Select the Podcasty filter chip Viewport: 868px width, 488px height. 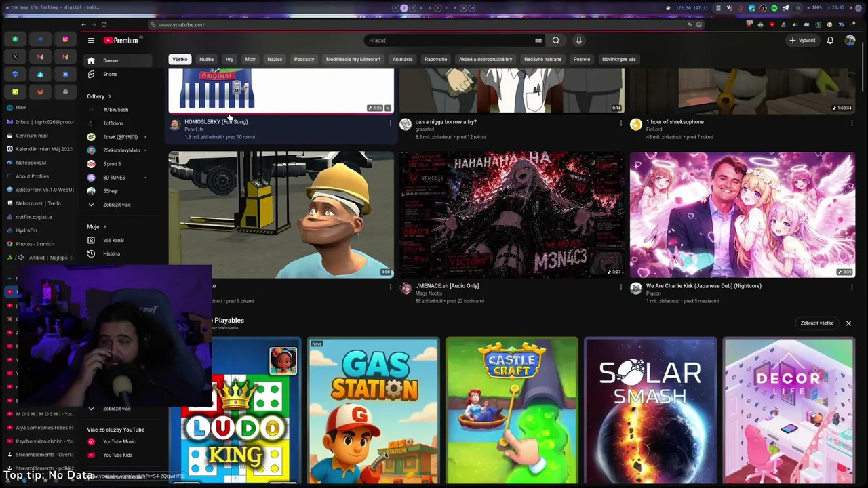tap(304, 59)
